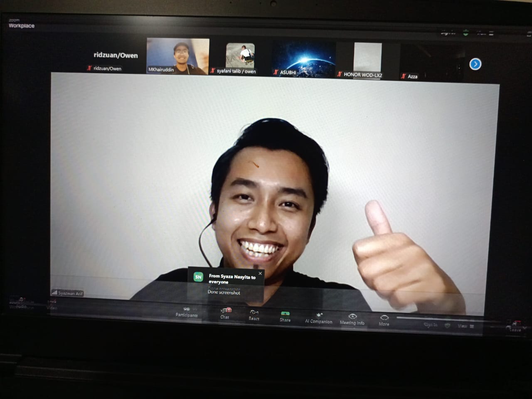Open the View layout menu at top
Screen dimensions: 532x399
[x=485, y=33]
